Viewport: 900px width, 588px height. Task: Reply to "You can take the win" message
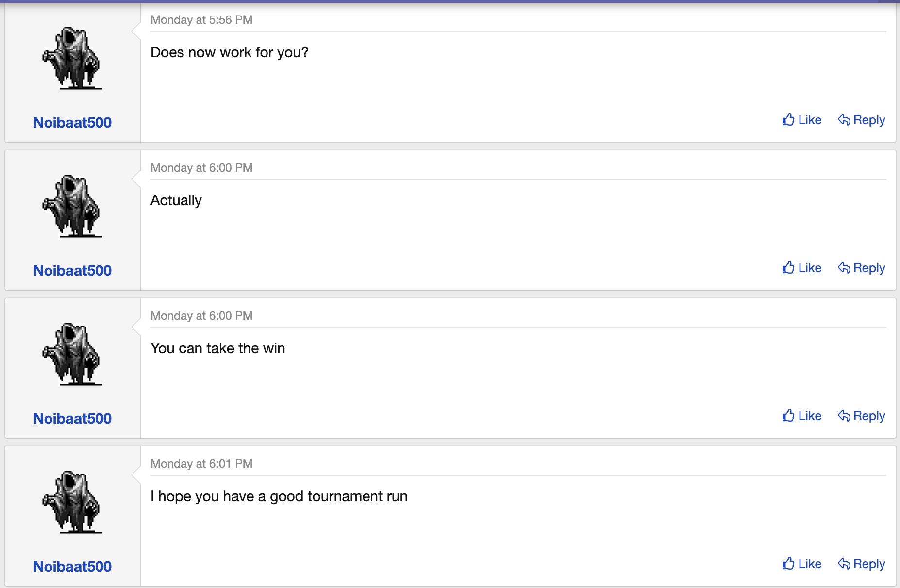(x=862, y=416)
